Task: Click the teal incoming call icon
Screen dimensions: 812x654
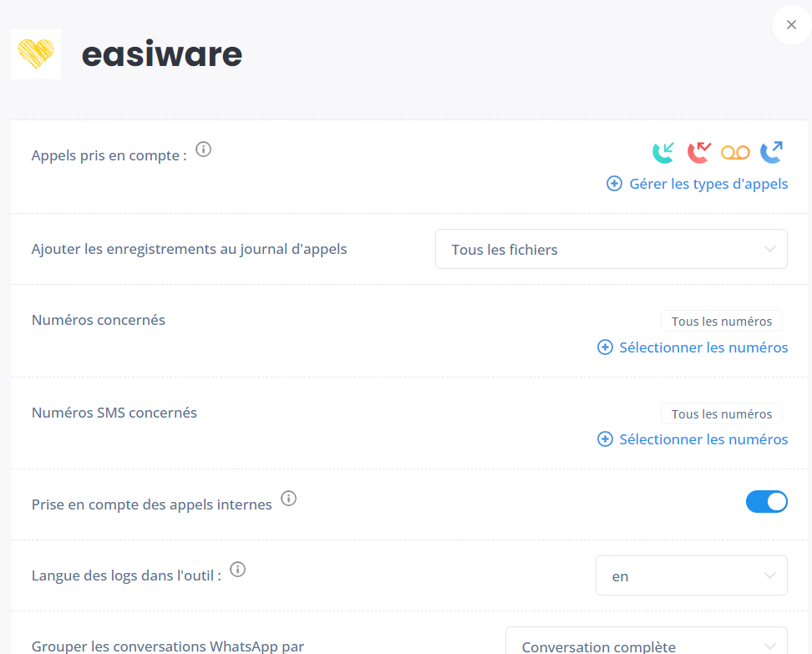Action: (663, 152)
